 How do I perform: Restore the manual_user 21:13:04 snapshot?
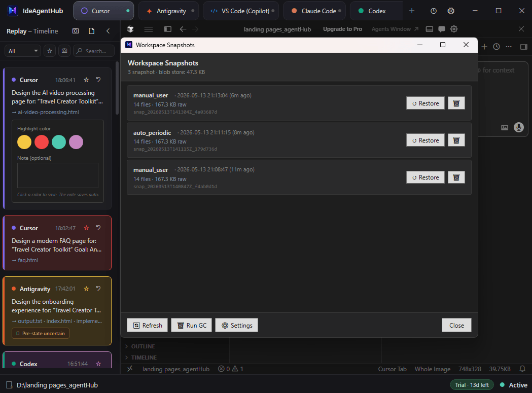click(425, 103)
